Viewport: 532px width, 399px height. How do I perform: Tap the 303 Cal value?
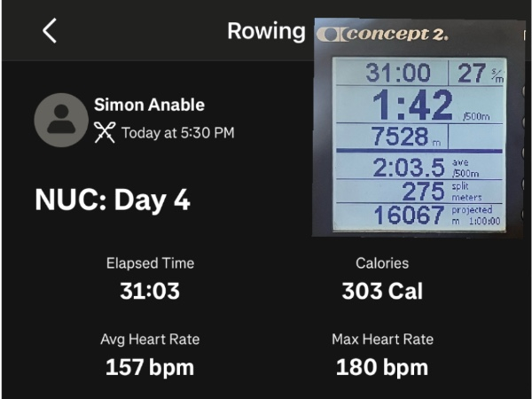[382, 290]
